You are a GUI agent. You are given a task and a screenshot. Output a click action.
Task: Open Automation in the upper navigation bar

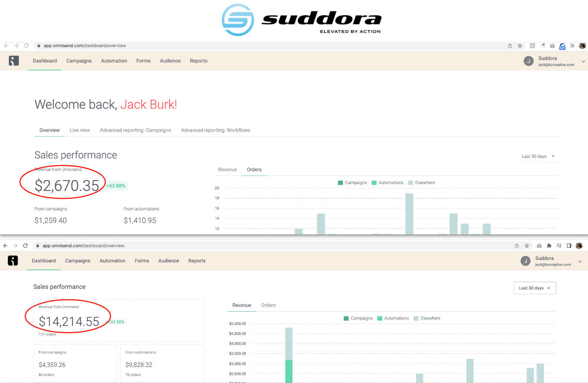(114, 61)
